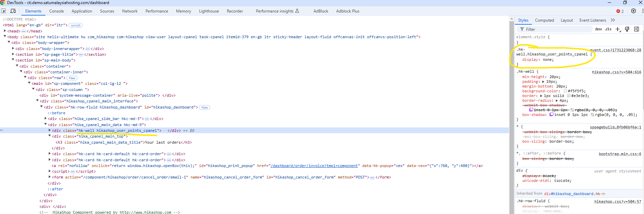Open the DevTools more options menu
This screenshot has height=214, width=644.
[642, 11]
